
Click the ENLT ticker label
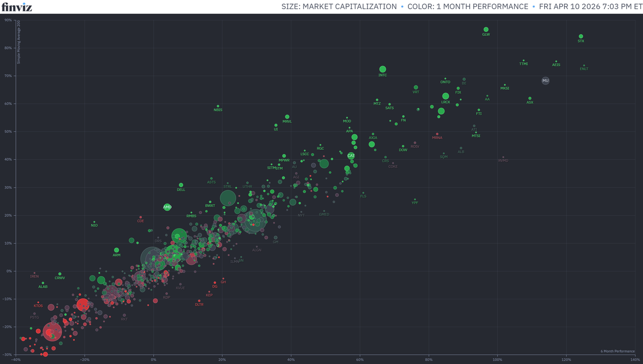click(584, 69)
